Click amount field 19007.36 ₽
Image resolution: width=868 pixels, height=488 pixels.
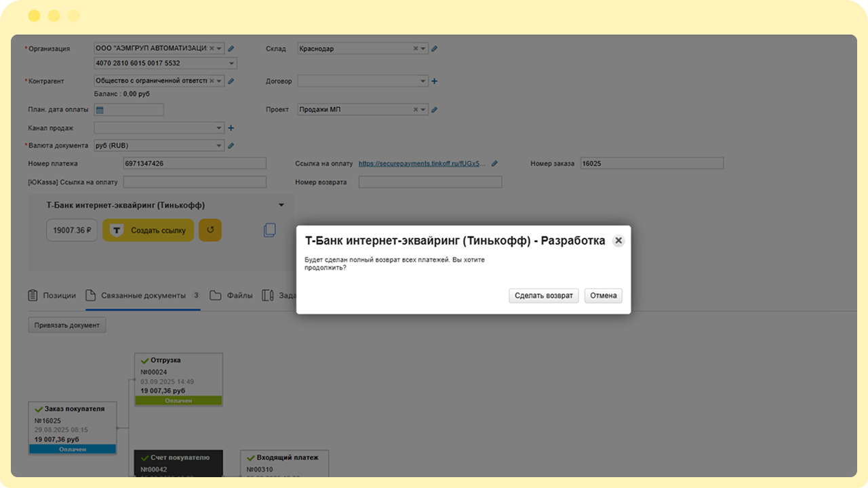(73, 230)
